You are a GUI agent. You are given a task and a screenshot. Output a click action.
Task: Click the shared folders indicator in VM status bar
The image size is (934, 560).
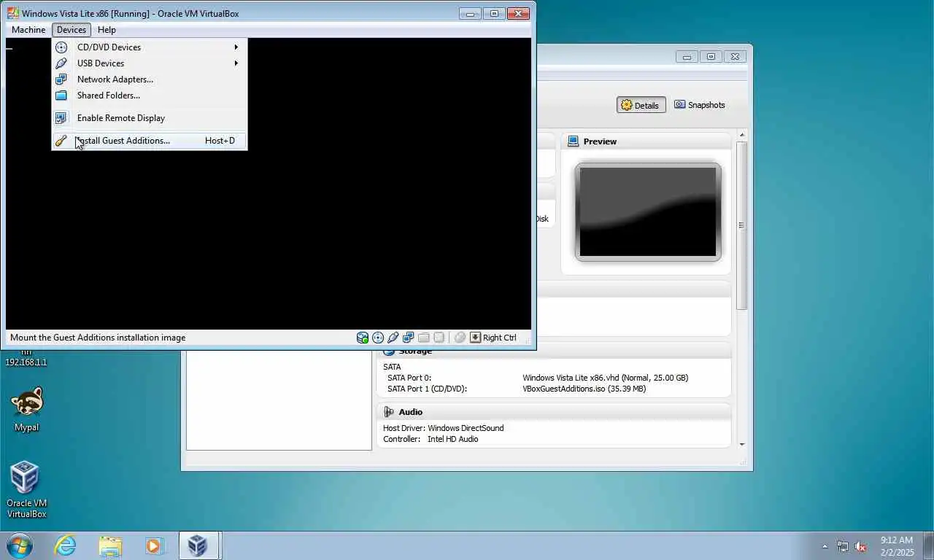pyautogui.click(x=423, y=338)
